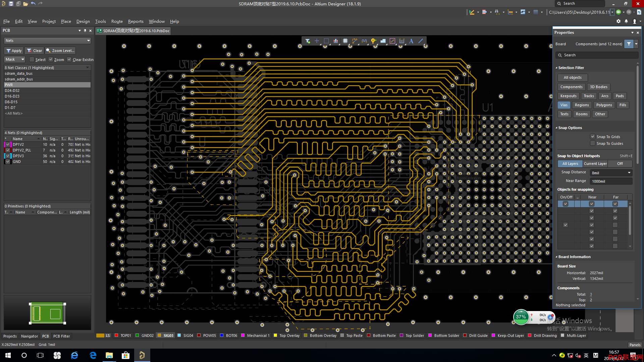Open the file path history dropdown
Viewport: 644px width, 362px height.
(x=612, y=12)
